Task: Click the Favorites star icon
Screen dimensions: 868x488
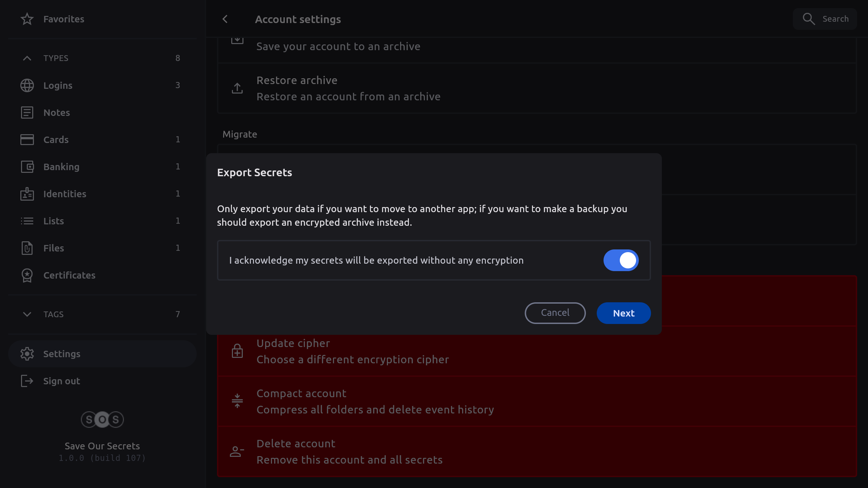Action: (27, 19)
